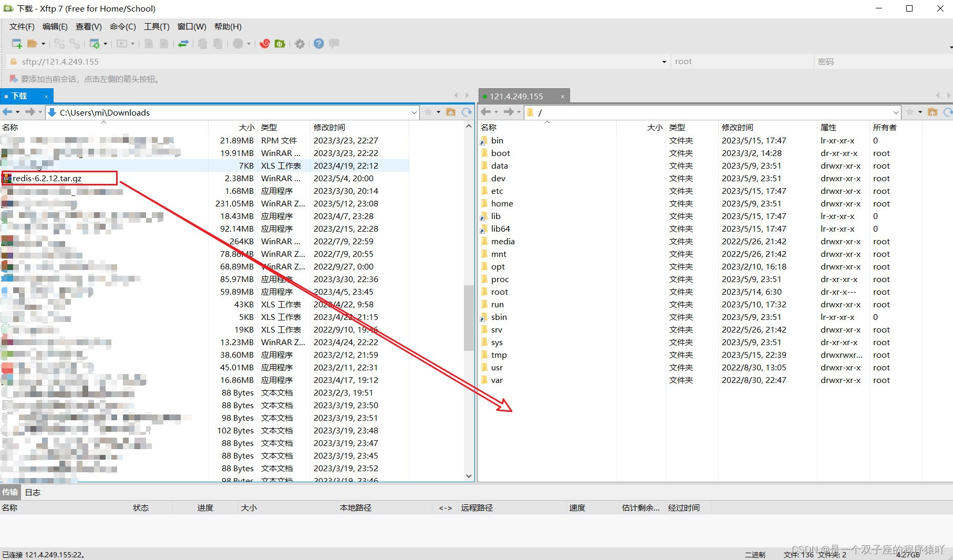Go forward in the remote pane
This screenshot has height=560, width=953.
point(509,112)
